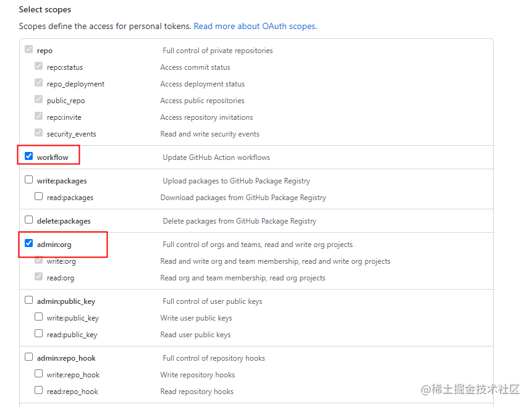Viewport: 532px width, 407px height.
Task: Enable the read:packages scope checkbox
Action: [39, 196]
